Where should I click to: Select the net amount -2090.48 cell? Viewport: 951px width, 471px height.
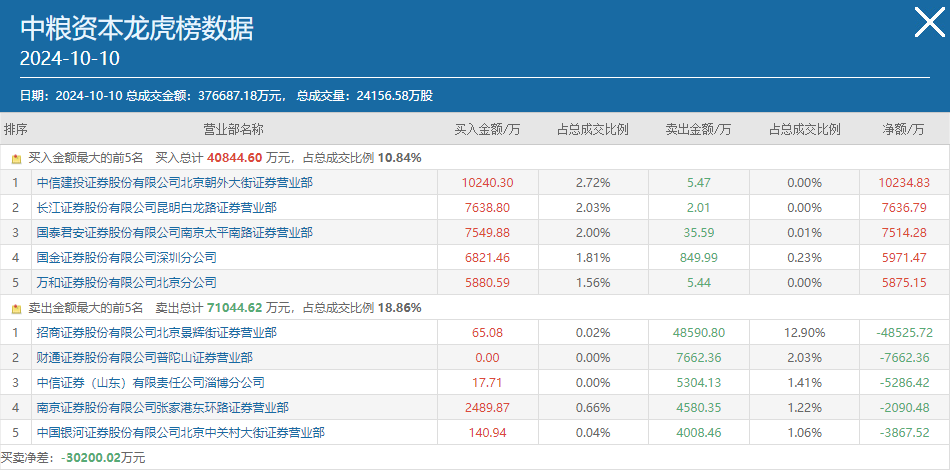[x=904, y=408]
